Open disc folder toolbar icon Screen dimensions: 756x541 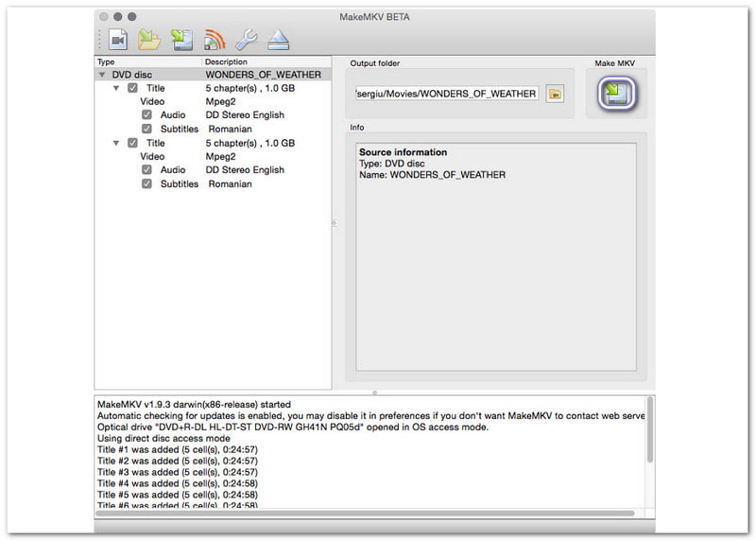click(149, 40)
